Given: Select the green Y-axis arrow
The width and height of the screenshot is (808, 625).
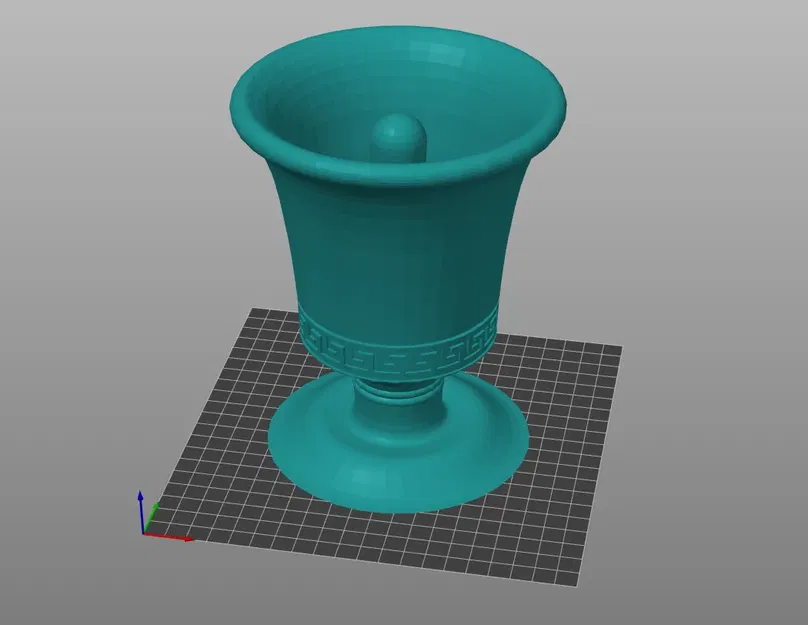Looking at the screenshot, I should pos(155,509).
